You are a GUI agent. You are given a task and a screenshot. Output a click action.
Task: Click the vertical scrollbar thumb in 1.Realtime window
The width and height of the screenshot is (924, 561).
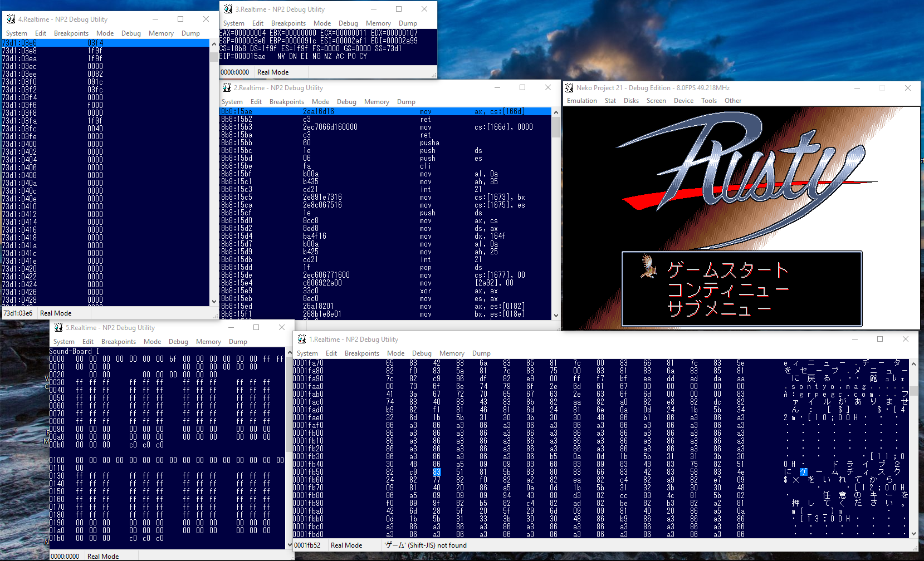click(x=913, y=391)
